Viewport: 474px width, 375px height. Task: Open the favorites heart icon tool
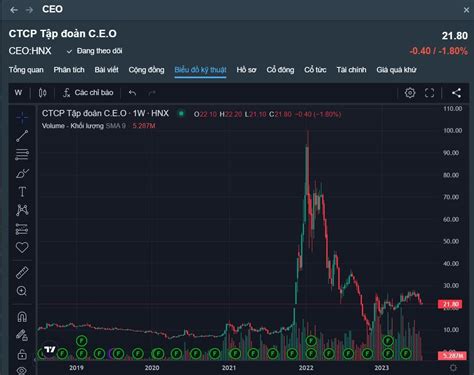point(22,247)
